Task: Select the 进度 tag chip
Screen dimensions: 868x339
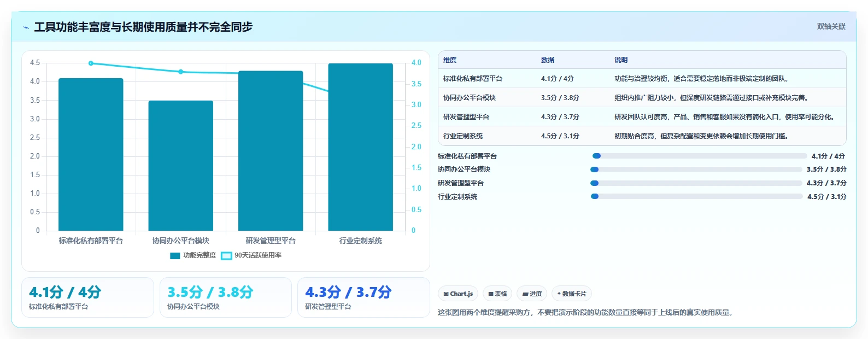Action: click(532, 294)
